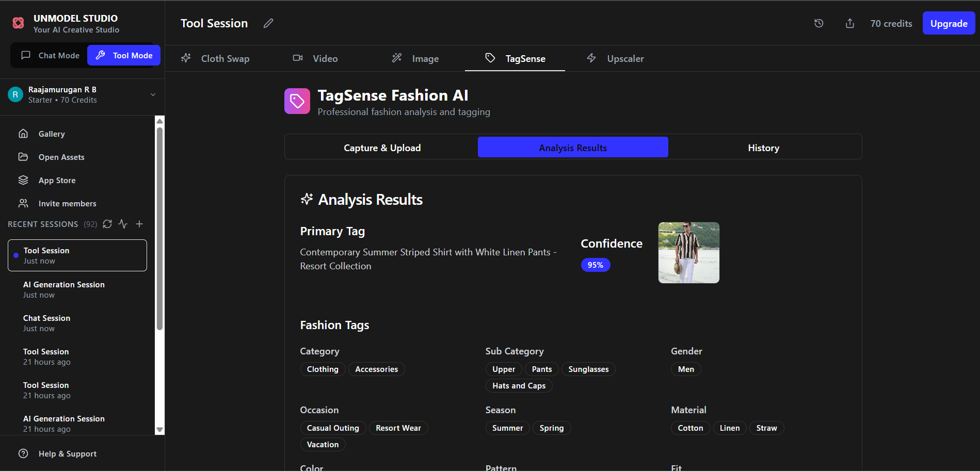Viewport: 980px width, 472px height.
Task: Click the analyzed fashion photo thumbnail
Action: click(x=688, y=253)
